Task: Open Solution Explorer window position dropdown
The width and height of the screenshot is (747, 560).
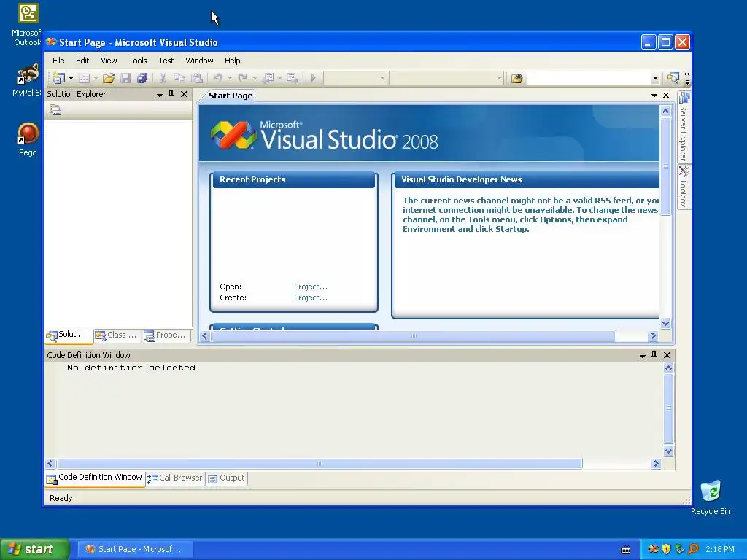Action: [160, 95]
